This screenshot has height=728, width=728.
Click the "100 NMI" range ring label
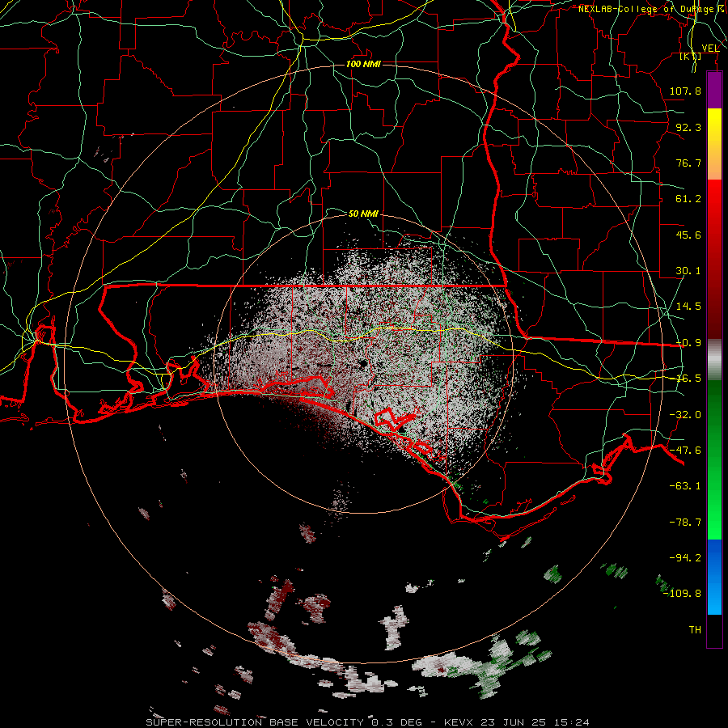point(363,64)
